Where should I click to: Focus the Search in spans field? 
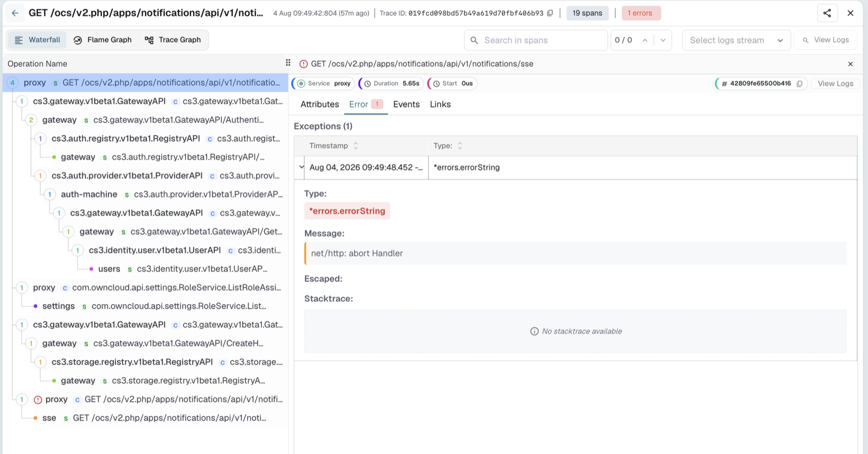pos(535,40)
